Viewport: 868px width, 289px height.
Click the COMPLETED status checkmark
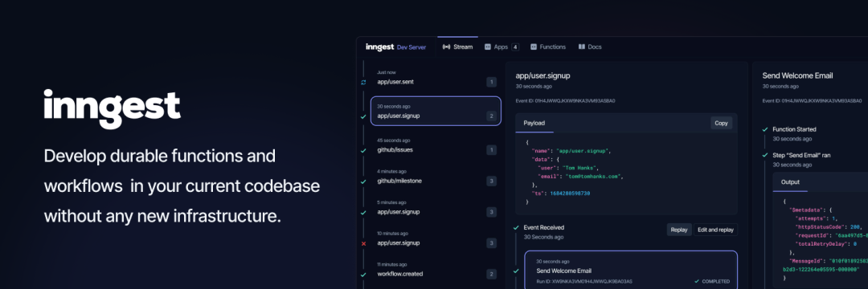point(697,281)
